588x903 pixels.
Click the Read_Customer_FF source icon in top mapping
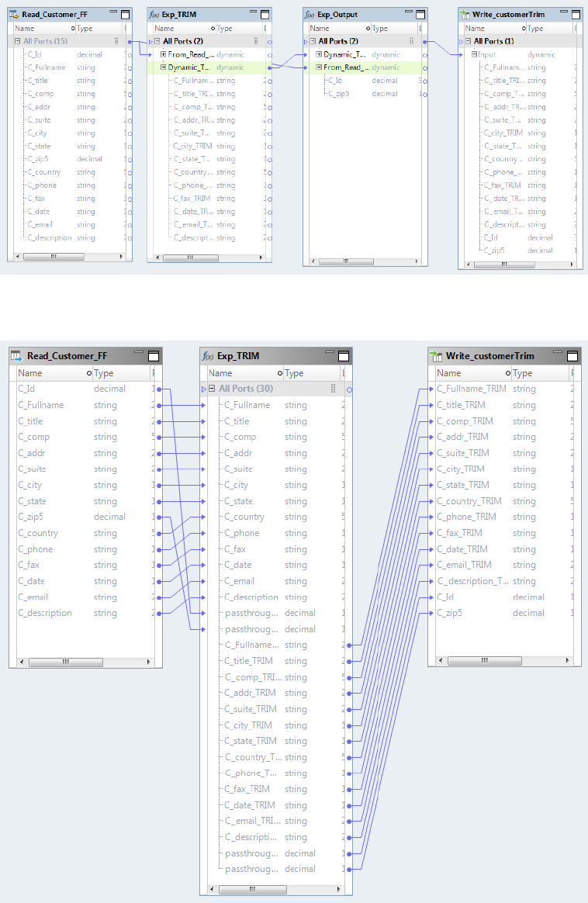click(x=15, y=15)
